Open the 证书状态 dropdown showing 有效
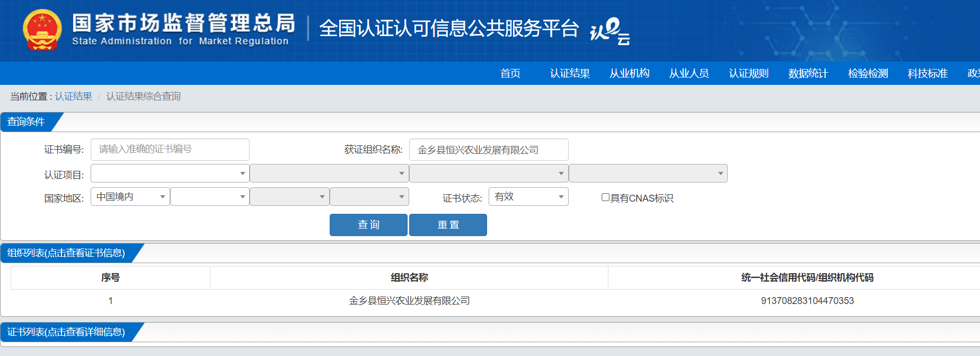Image resolution: width=980 pixels, height=356 pixels. (x=528, y=196)
